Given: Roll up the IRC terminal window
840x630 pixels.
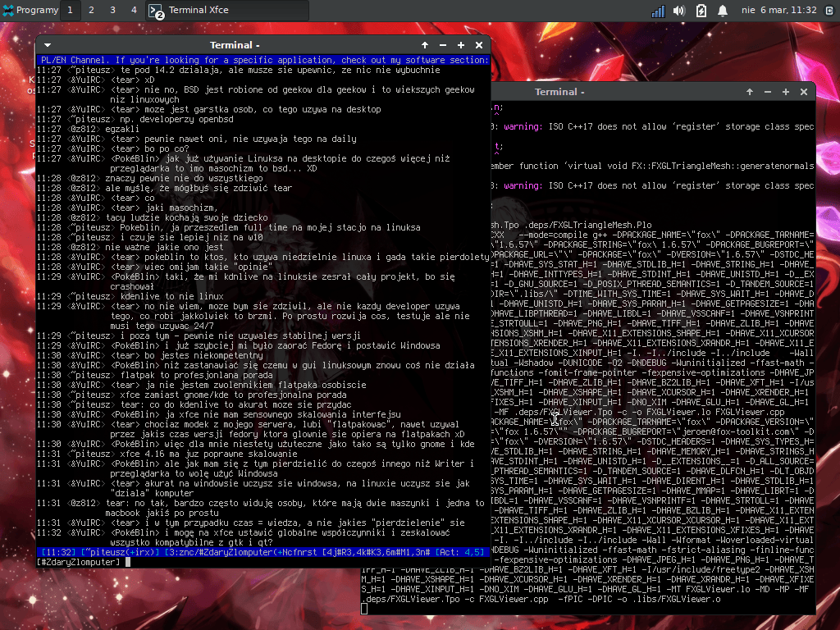Looking at the screenshot, I should click(425, 45).
